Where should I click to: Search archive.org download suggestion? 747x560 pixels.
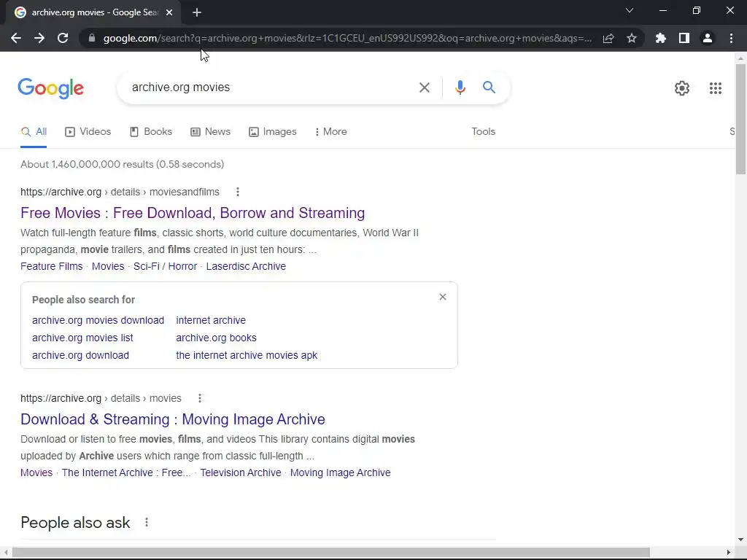80,355
